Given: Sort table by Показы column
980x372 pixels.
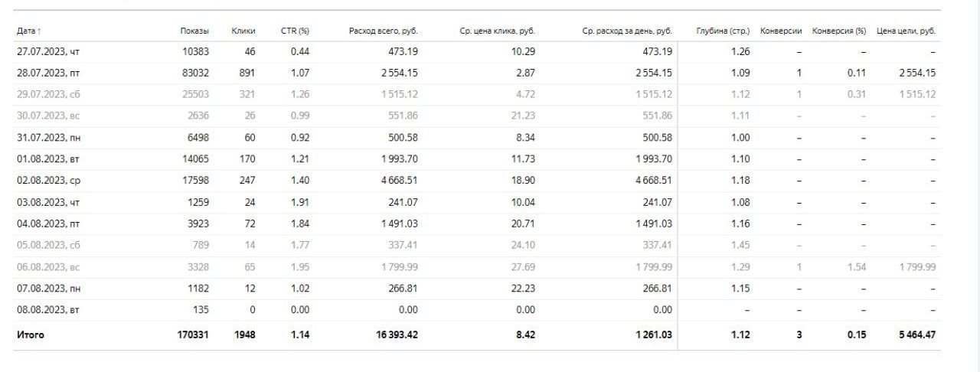Looking at the screenshot, I should 194,31.
